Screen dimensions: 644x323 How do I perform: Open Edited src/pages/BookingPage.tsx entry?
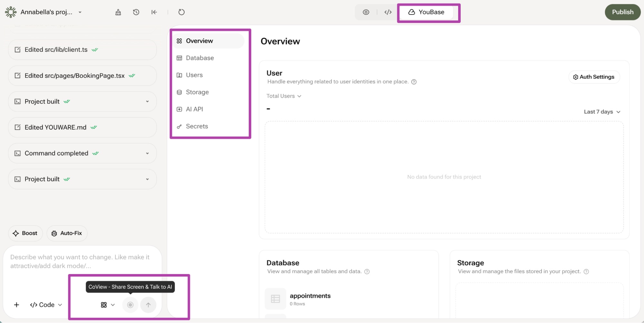click(x=82, y=76)
